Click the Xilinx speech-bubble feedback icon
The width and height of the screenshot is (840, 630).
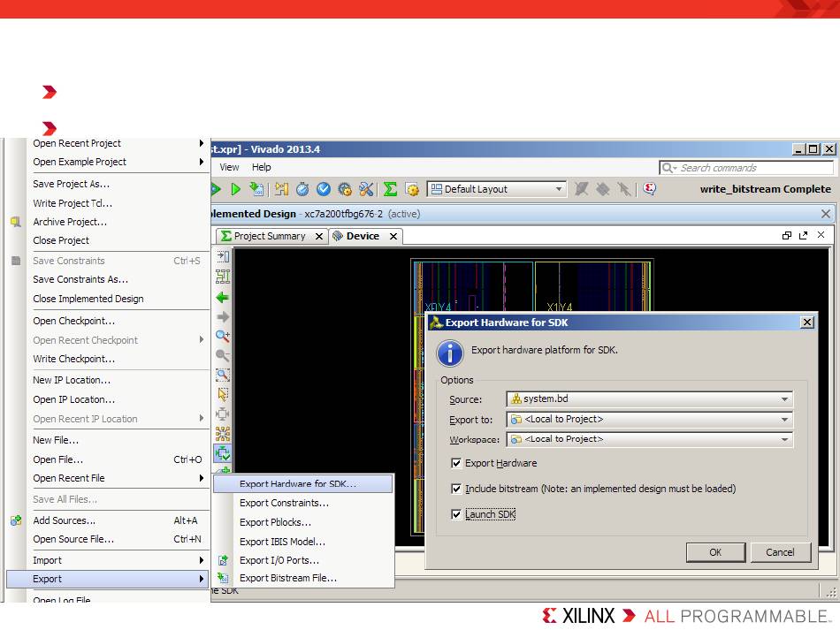coord(649,188)
